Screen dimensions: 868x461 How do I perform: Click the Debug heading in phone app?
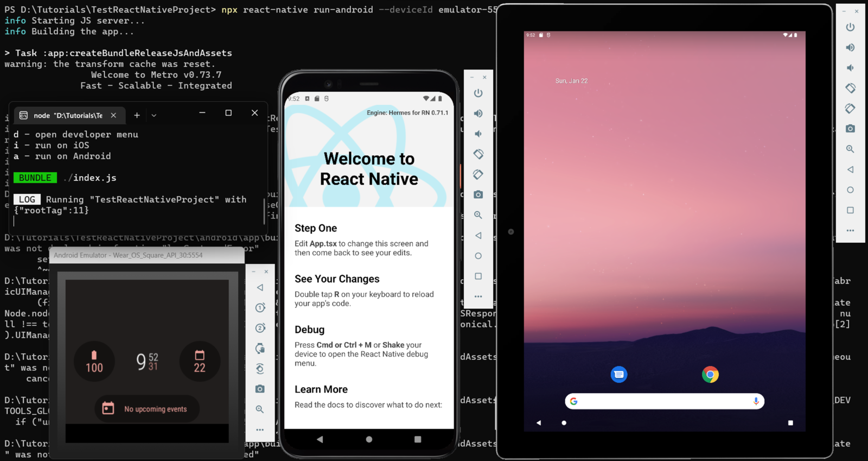coord(310,330)
